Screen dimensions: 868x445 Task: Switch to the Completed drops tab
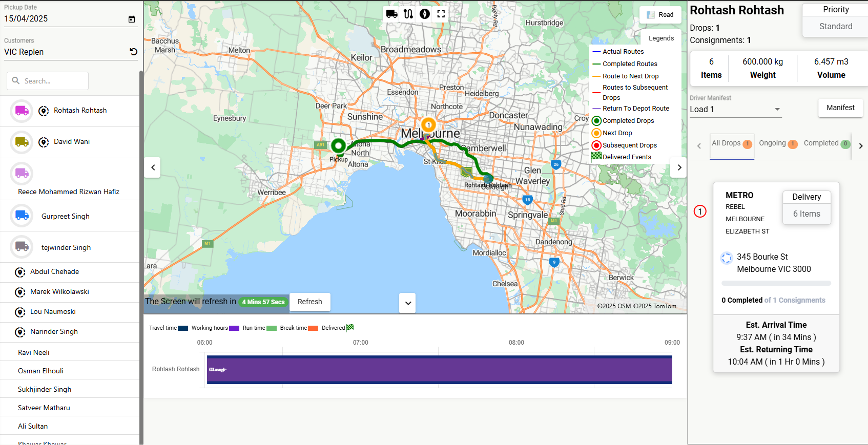(x=826, y=143)
